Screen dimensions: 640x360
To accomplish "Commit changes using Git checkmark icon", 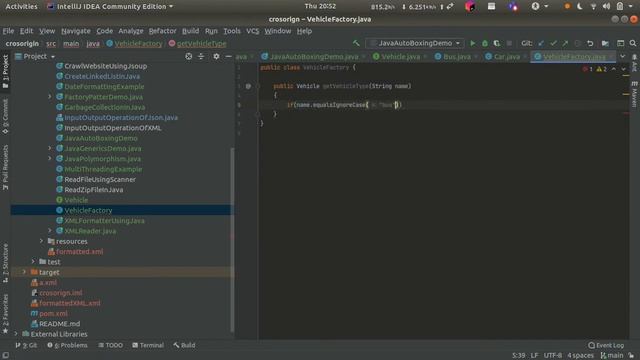I will pyautogui.click(x=553, y=43).
